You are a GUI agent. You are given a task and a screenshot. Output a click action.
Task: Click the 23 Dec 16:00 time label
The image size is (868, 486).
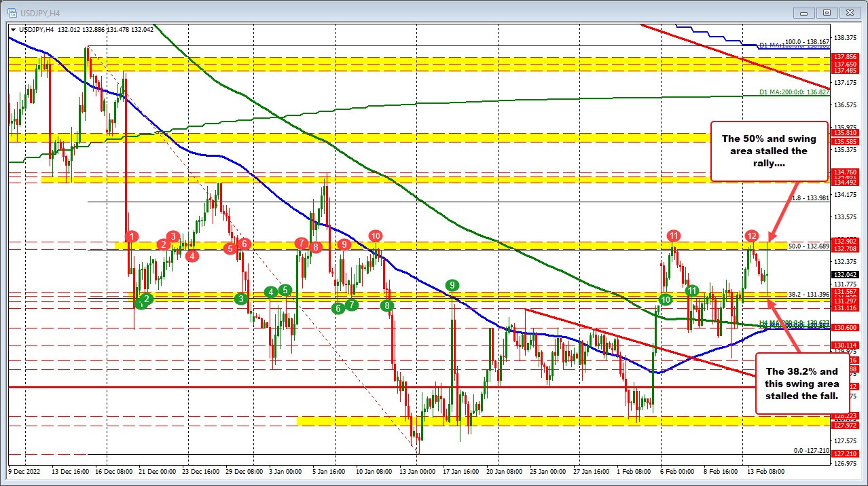[x=202, y=471]
